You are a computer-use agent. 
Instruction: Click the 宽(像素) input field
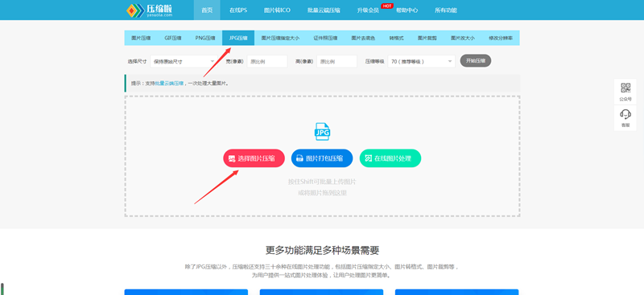click(267, 62)
